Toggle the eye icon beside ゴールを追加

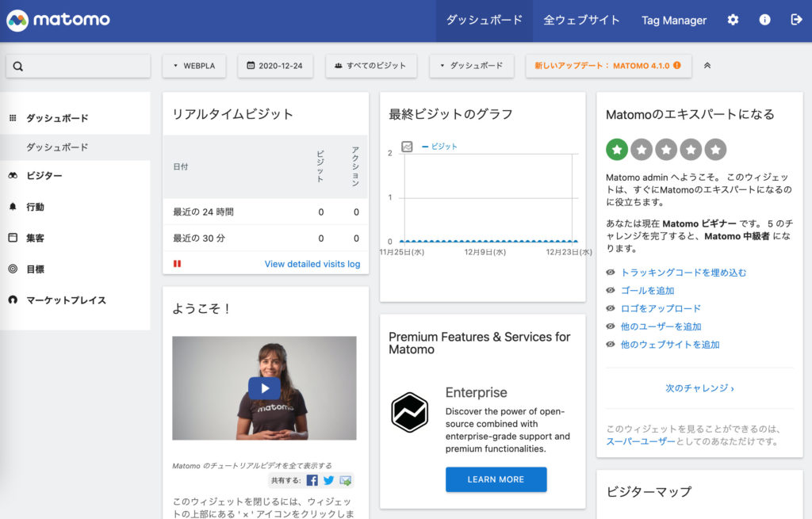611,291
